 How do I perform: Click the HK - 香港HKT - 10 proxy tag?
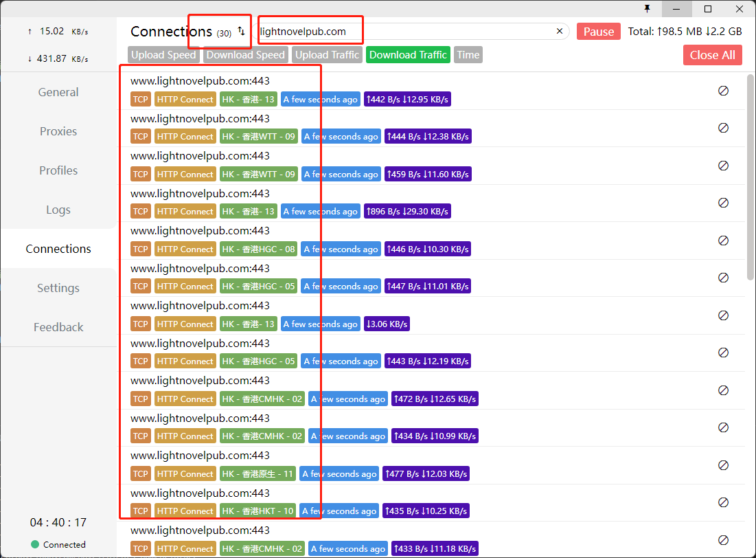click(257, 511)
